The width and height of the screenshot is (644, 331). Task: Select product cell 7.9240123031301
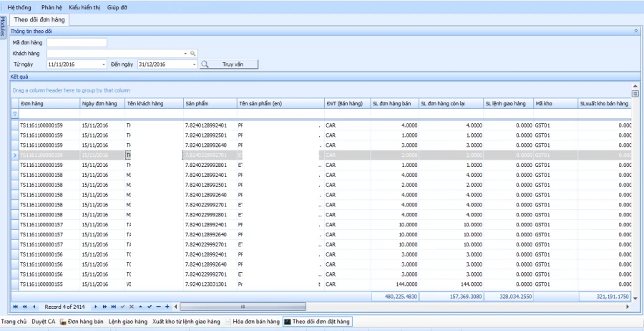210,284
